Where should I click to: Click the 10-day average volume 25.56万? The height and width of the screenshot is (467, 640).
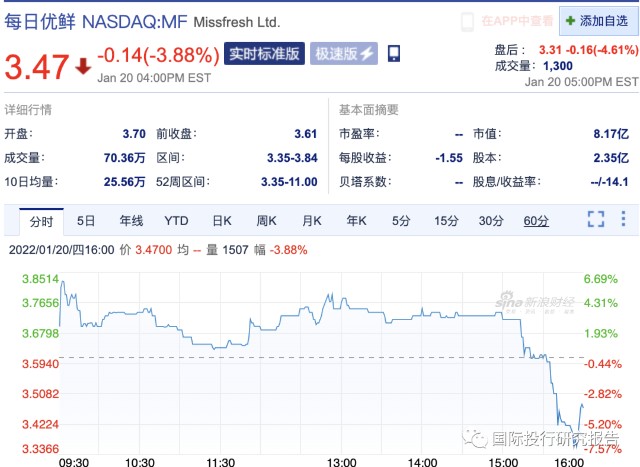[x=124, y=182]
